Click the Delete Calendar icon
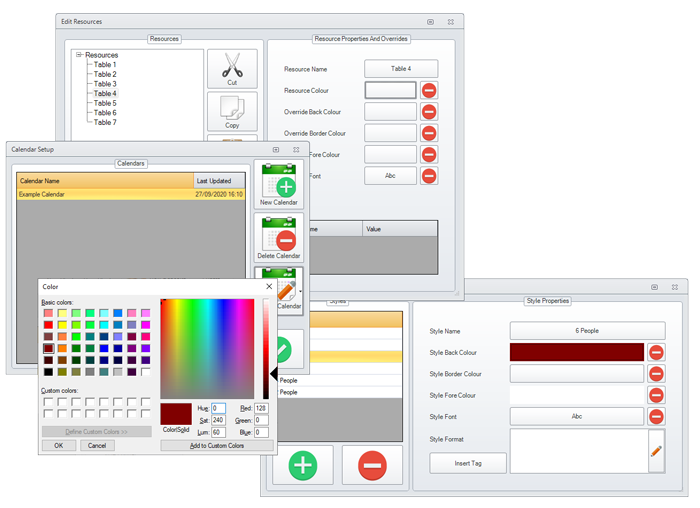 [279, 237]
